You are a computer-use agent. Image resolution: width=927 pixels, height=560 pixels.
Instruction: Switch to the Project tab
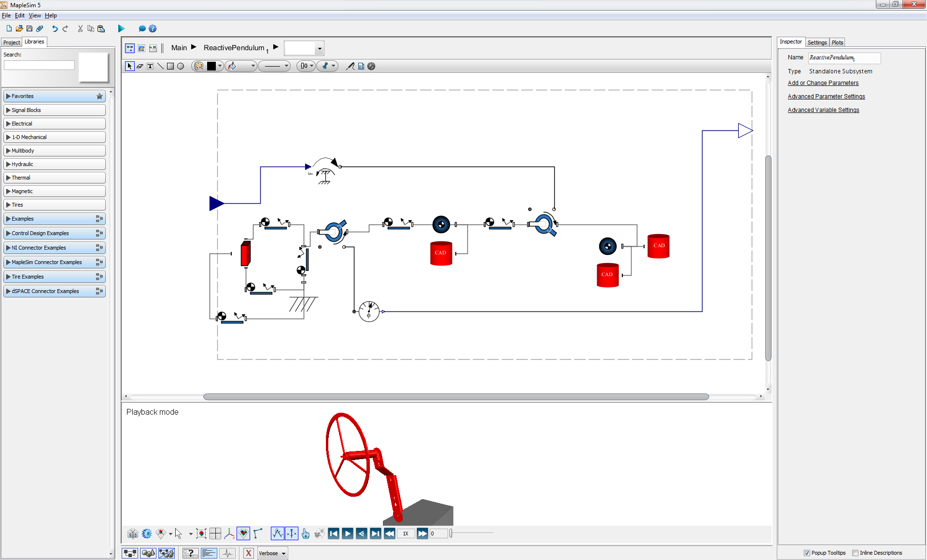pos(12,42)
